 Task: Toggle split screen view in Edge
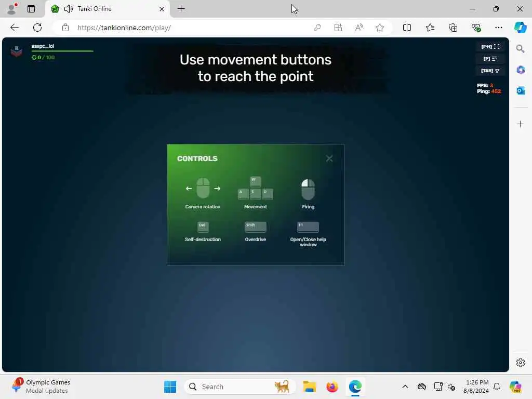(x=407, y=28)
